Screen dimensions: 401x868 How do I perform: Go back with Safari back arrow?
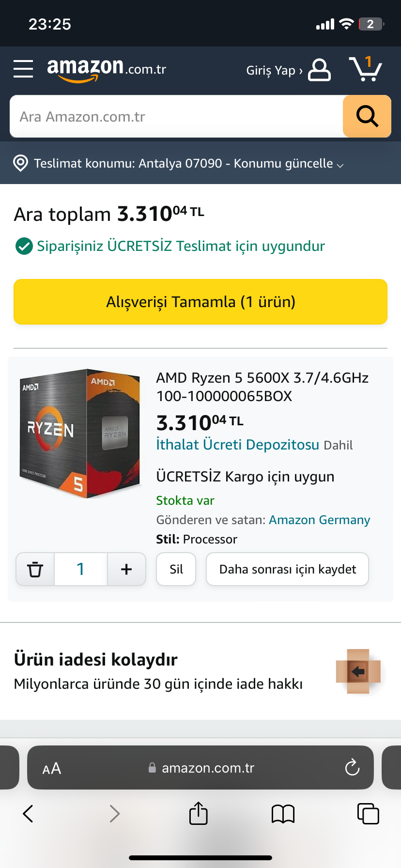coord(28,814)
